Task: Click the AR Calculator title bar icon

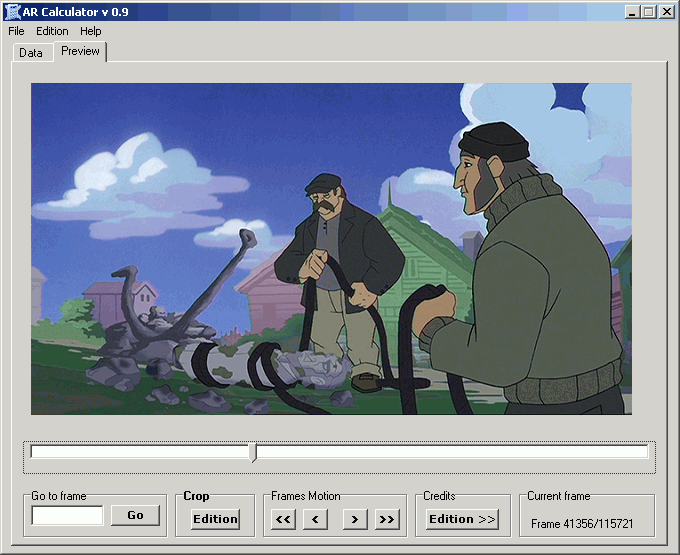Action: pyautogui.click(x=12, y=12)
